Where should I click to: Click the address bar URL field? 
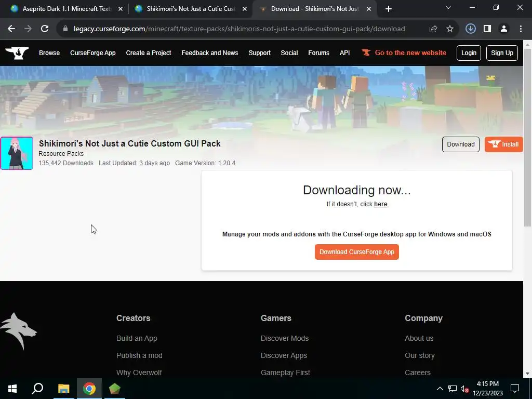[x=239, y=29]
